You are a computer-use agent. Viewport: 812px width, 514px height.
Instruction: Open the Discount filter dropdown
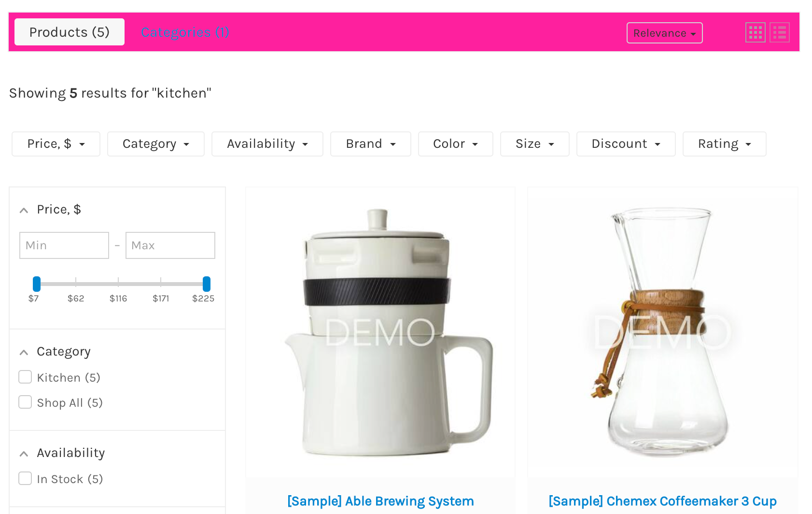tap(626, 144)
